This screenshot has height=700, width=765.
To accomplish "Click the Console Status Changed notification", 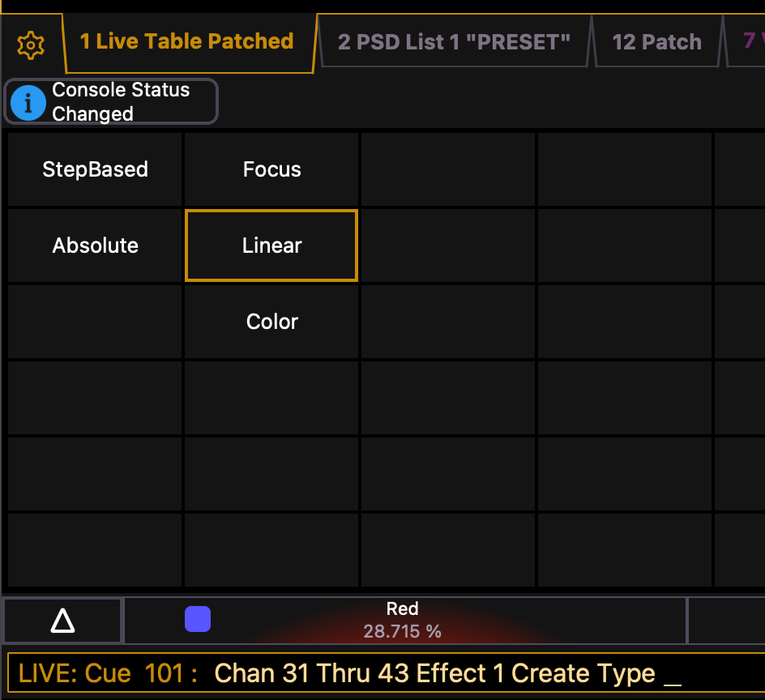I will click(x=122, y=102).
